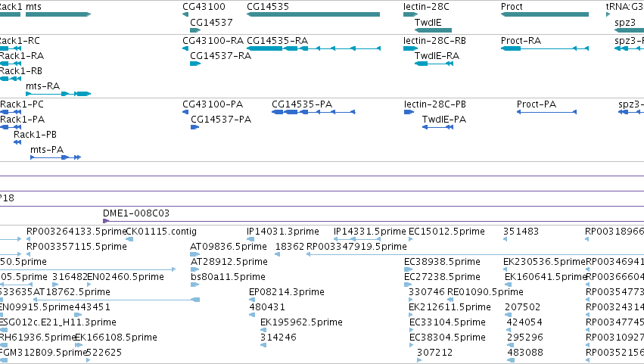The image size is (644, 364).
Task: Open the CG14537 gene feature
Action: coord(195,30)
